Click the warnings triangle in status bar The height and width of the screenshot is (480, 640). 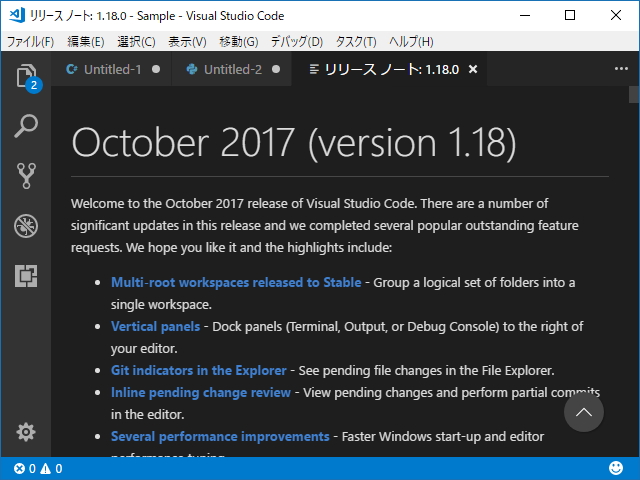point(46,469)
